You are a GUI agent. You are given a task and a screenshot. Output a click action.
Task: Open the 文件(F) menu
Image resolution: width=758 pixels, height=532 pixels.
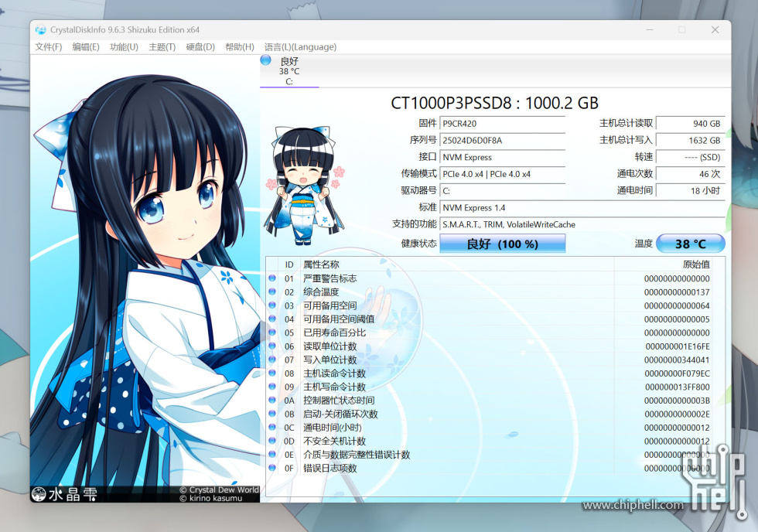click(48, 47)
